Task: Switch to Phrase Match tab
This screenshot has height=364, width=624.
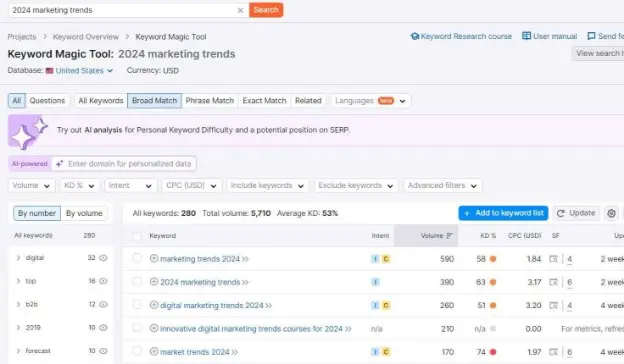Action: (210, 101)
